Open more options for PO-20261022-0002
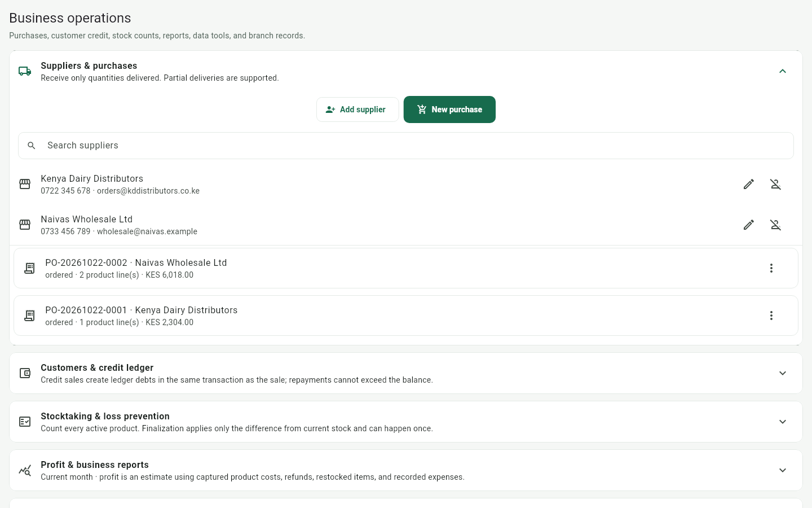The height and width of the screenshot is (508, 812). tap(771, 268)
